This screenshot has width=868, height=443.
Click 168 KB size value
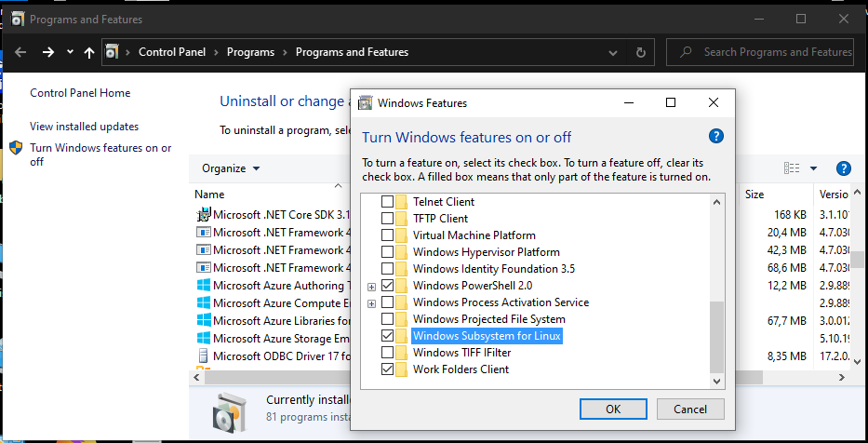coord(791,214)
